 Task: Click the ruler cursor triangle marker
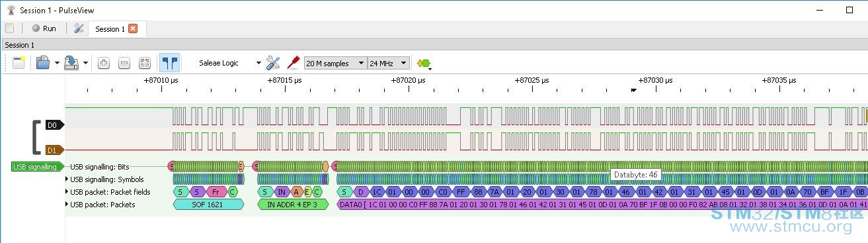[x=633, y=90]
